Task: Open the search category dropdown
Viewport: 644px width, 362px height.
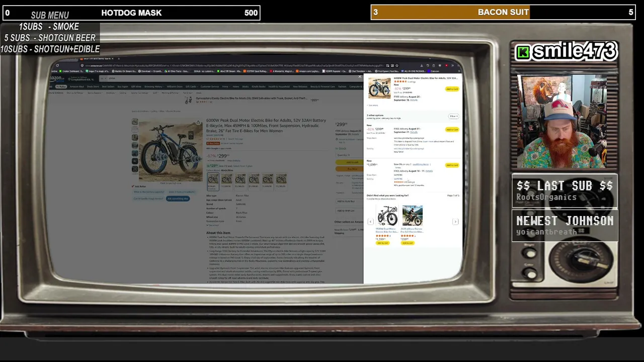Action: (102, 78)
